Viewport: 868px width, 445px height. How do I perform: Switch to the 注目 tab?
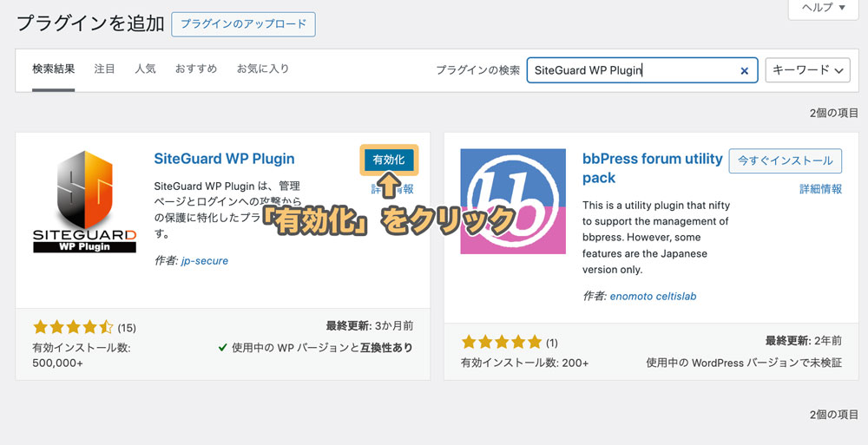[x=104, y=69]
